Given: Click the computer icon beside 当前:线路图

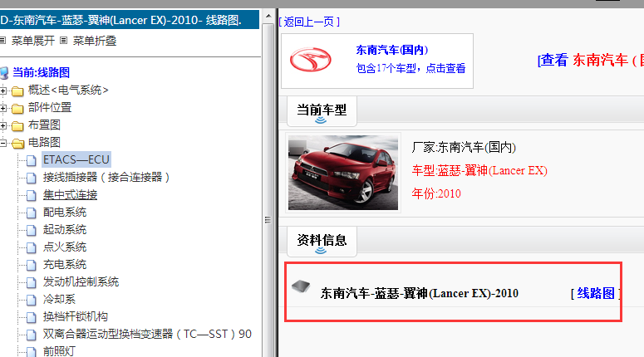Looking at the screenshot, I should 4,73.
